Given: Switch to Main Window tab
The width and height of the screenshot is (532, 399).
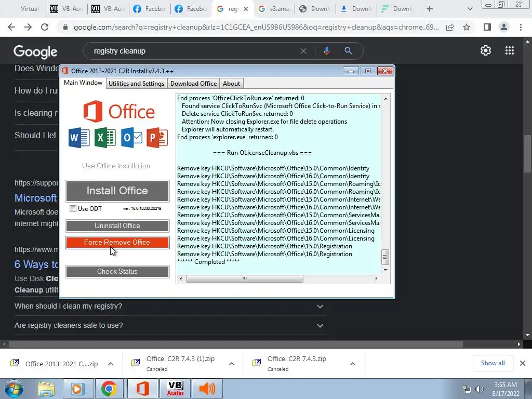Looking at the screenshot, I should click(x=83, y=83).
